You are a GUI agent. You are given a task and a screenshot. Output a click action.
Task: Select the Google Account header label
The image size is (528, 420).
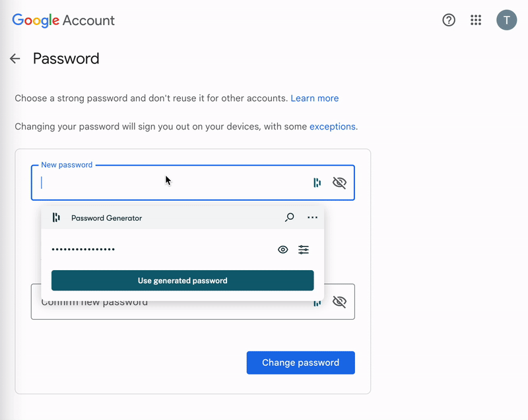click(x=63, y=20)
